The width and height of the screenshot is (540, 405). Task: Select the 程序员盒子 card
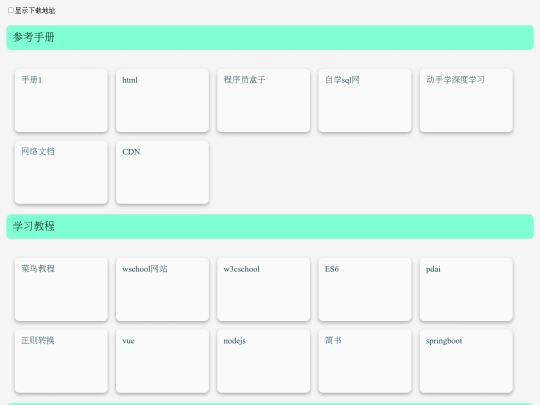264,100
